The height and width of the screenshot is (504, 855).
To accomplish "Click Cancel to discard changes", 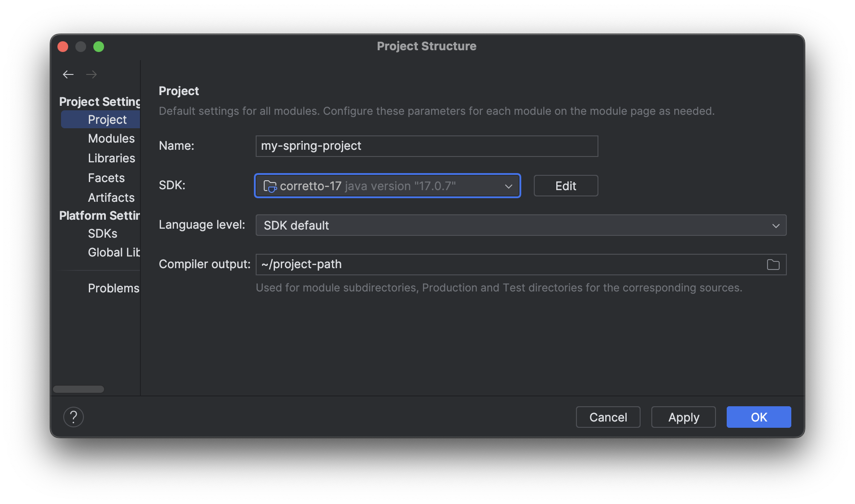I will click(608, 417).
